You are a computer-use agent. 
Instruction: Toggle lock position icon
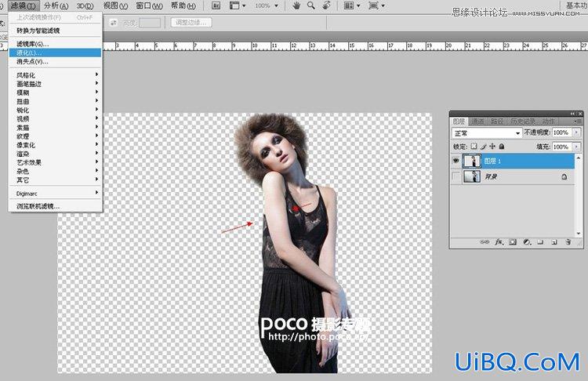(x=492, y=147)
